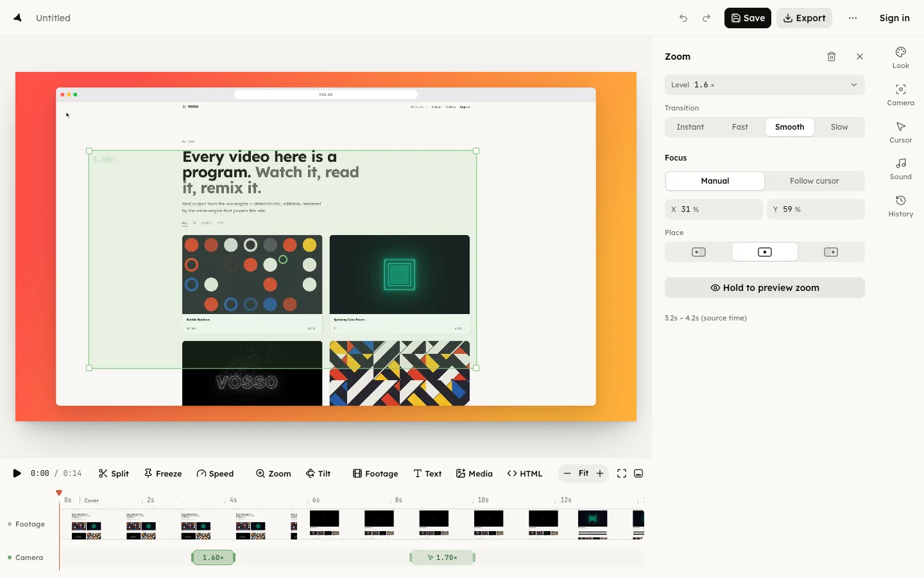Redo the last action
924x578 pixels.
(x=706, y=18)
